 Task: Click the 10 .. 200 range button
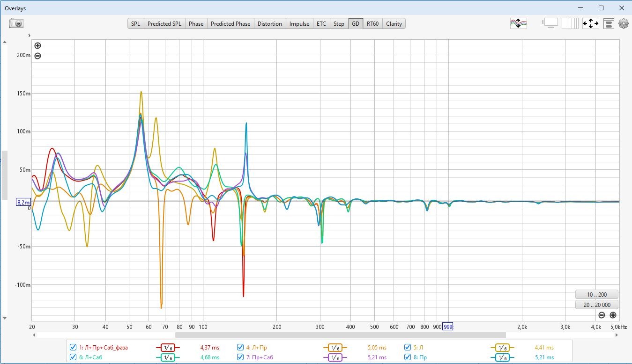596,295
